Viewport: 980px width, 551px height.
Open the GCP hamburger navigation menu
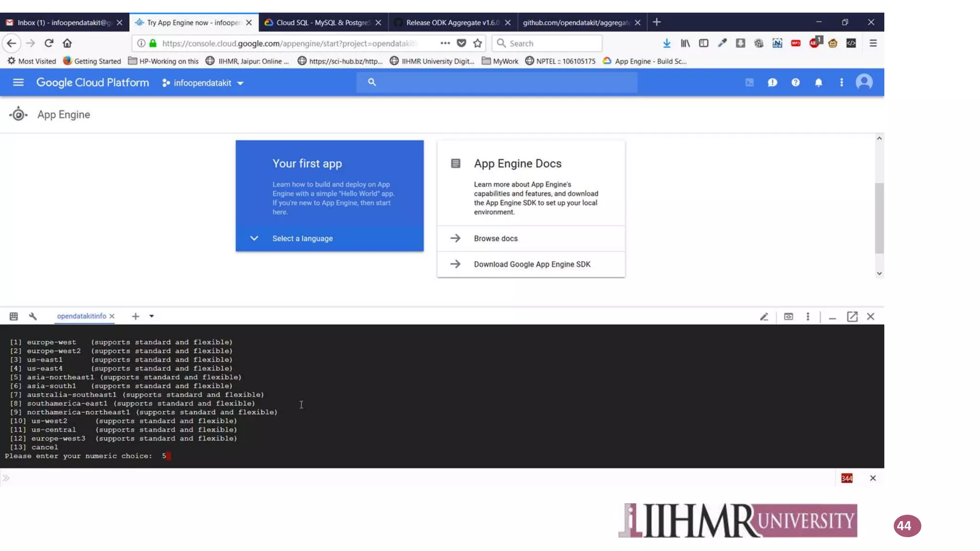(x=18, y=82)
